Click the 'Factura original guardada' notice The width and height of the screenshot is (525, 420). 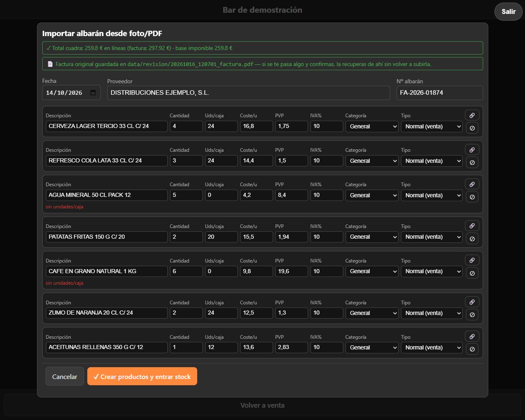pyautogui.click(x=262, y=64)
